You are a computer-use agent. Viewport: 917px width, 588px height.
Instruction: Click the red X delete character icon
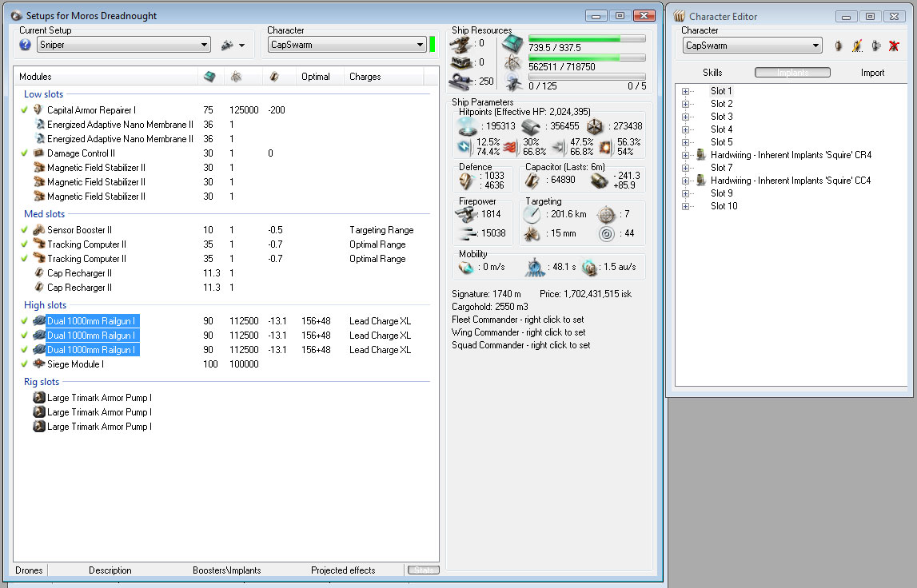894,46
